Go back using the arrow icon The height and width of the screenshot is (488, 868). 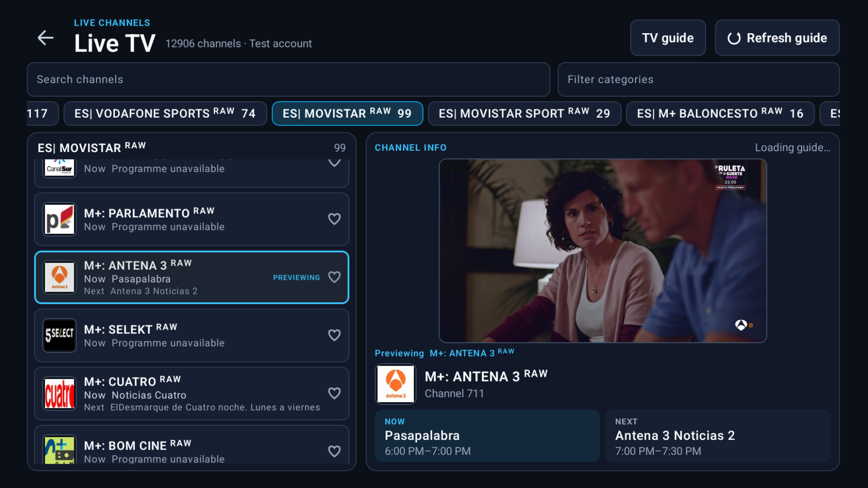[45, 38]
